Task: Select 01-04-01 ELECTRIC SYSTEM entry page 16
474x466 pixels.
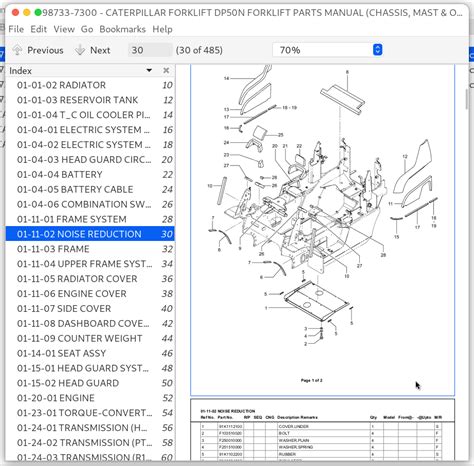Action: coord(90,130)
